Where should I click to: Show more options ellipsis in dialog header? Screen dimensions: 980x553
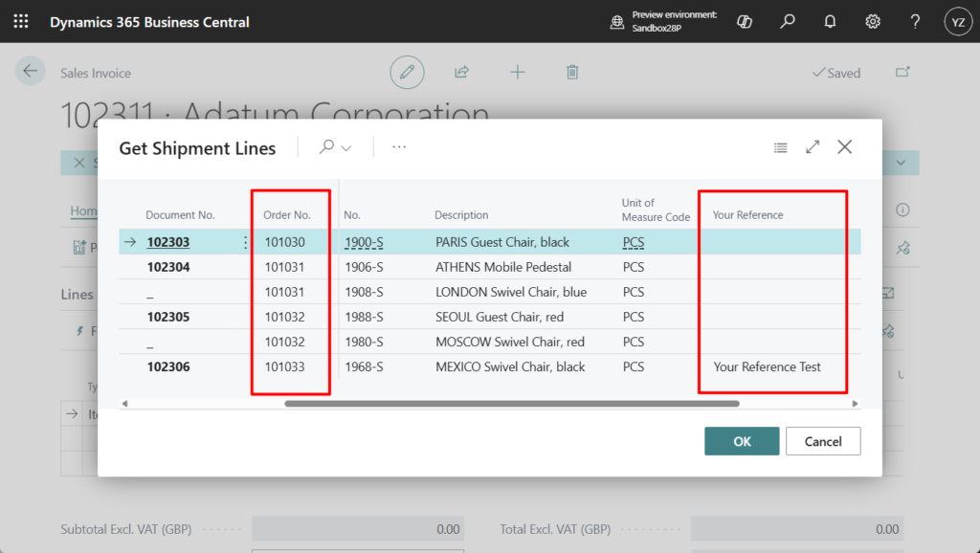click(x=399, y=147)
